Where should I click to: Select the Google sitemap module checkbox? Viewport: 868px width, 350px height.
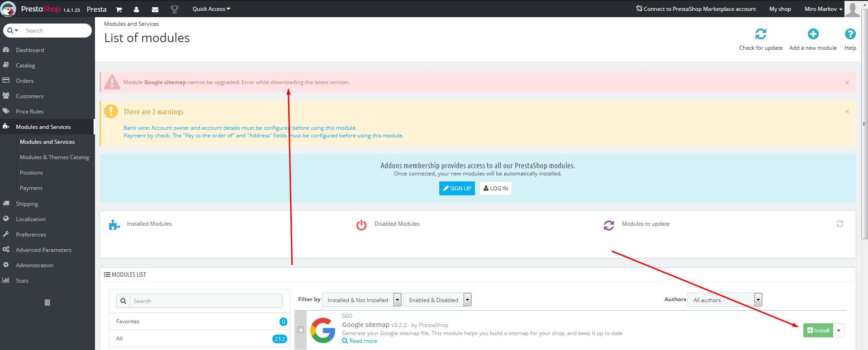tap(300, 330)
